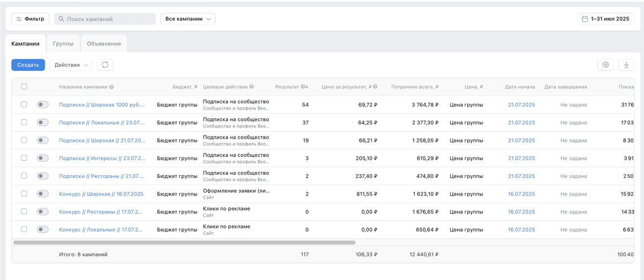Toggle switch for Конкурс // Рестораны campaign
The height and width of the screenshot is (280, 644).
[42, 212]
